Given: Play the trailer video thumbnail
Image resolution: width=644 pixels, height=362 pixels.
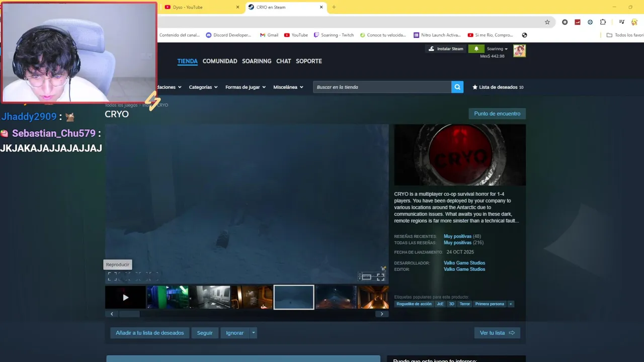Looking at the screenshot, I should click(125, 297).
